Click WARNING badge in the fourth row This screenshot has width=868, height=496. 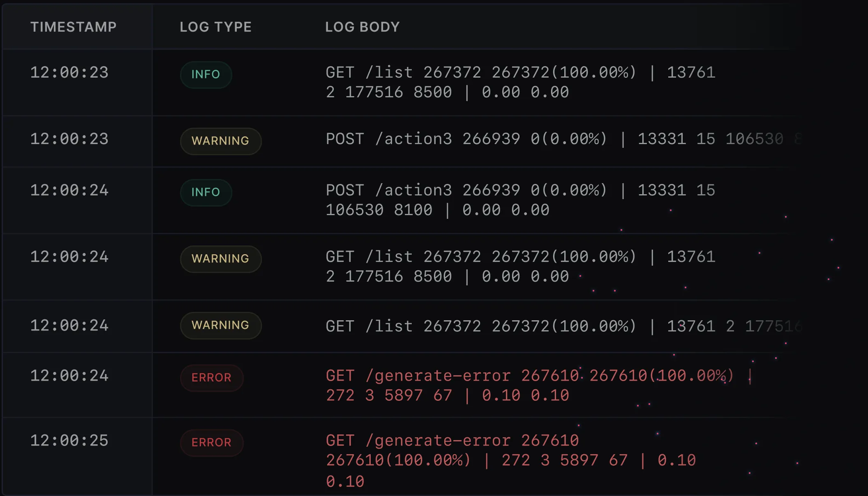point(220,259)
